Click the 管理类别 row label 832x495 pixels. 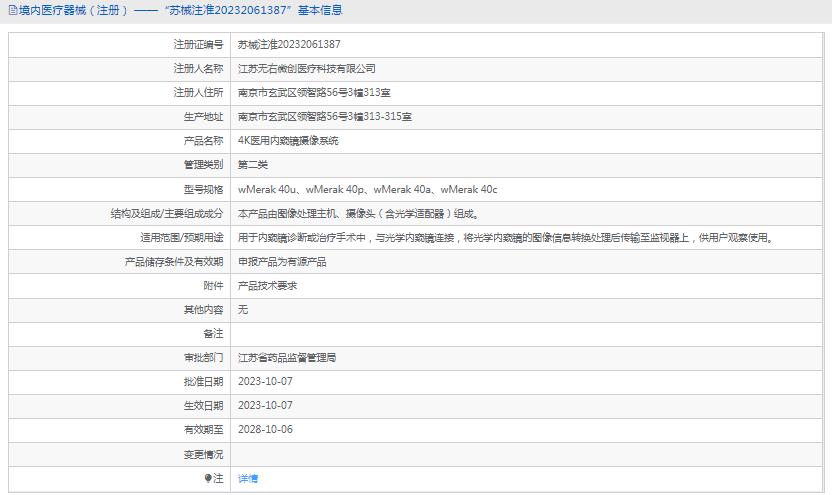[203, 164]
